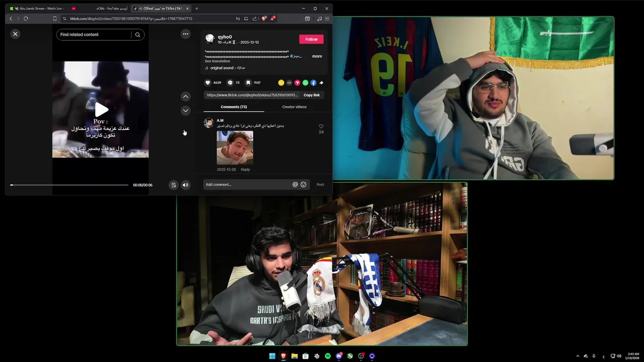Close the TikTok video viewer with X
Screen dimensions: 644x362
pos(15,34)
